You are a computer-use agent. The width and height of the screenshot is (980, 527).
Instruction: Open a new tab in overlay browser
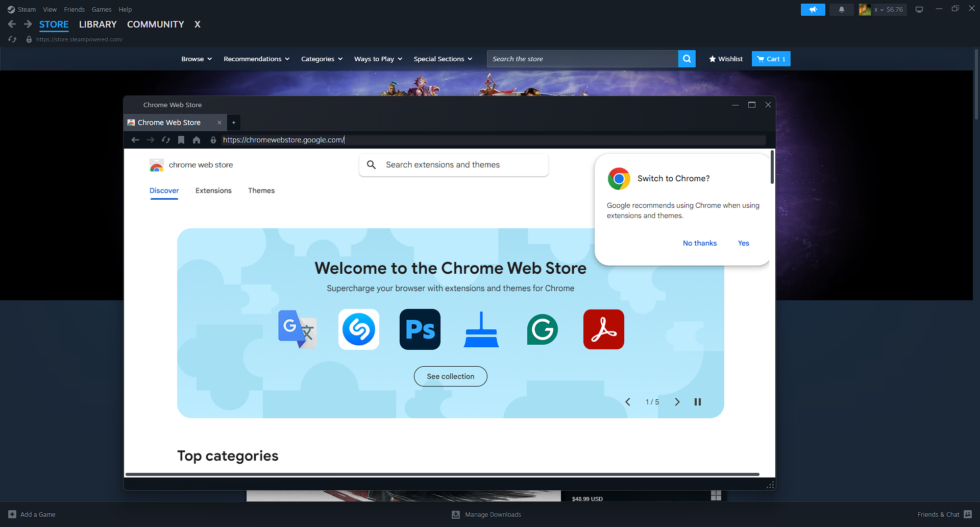click(234, 123)
